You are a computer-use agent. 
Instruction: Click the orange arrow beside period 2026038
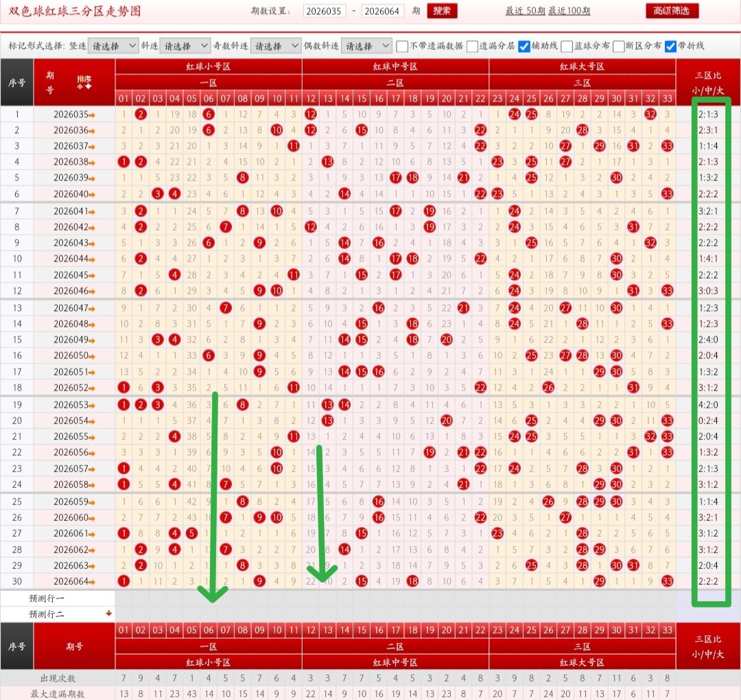92,163
